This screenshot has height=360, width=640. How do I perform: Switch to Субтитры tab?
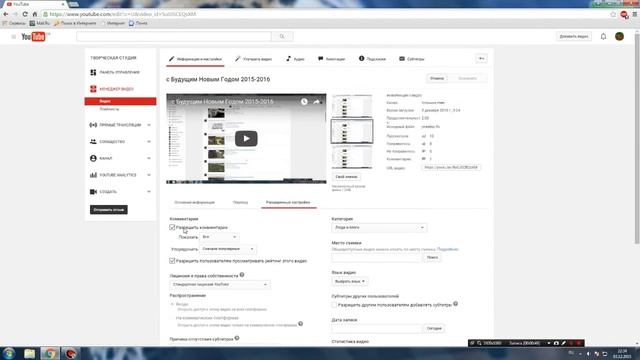pyautogui.click(x=412, y=59)
